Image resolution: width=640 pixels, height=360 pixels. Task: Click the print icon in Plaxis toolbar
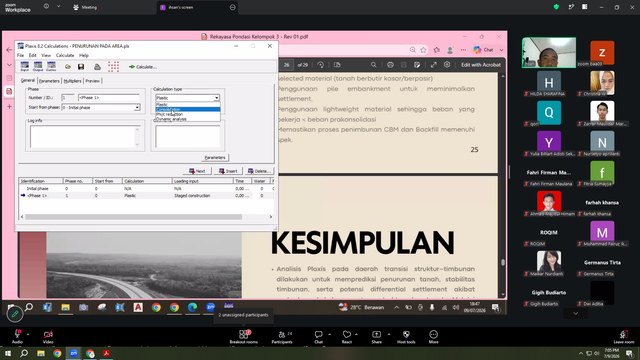97,67
